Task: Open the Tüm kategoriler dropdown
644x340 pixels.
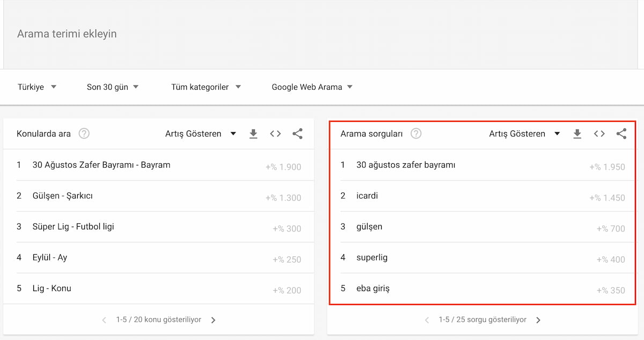Action: coord(206,86)
